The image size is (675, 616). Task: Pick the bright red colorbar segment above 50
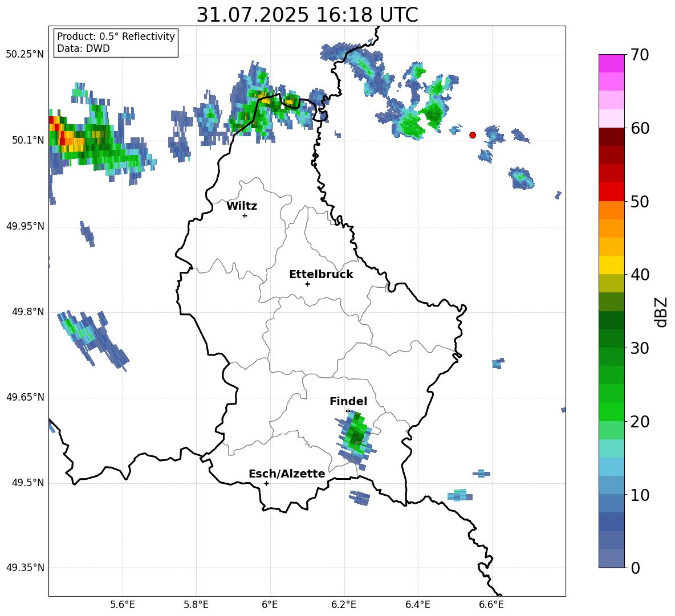pos(611,192)
